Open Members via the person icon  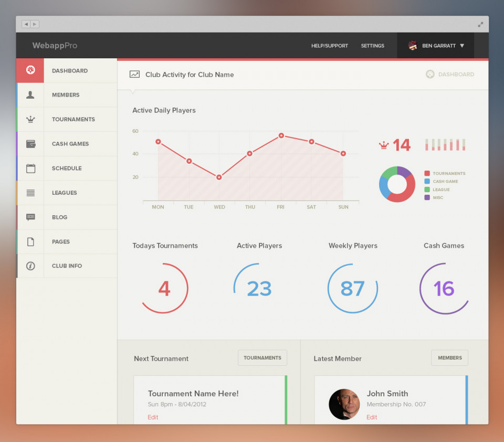[30, 95]
